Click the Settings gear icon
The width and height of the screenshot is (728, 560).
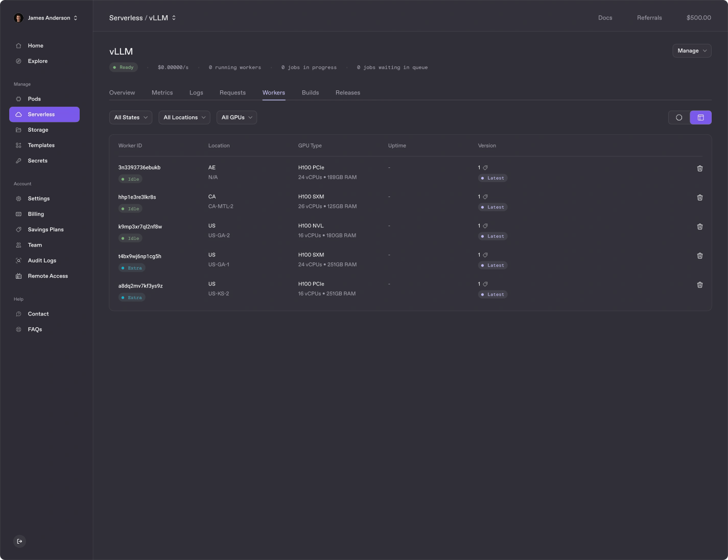tap(18, 199)
